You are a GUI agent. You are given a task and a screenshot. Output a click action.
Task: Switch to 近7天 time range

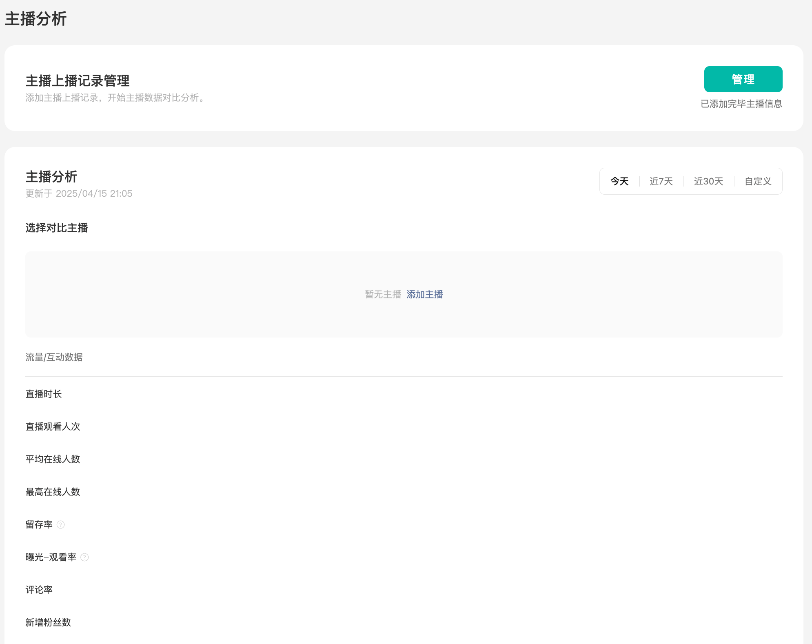661,181
